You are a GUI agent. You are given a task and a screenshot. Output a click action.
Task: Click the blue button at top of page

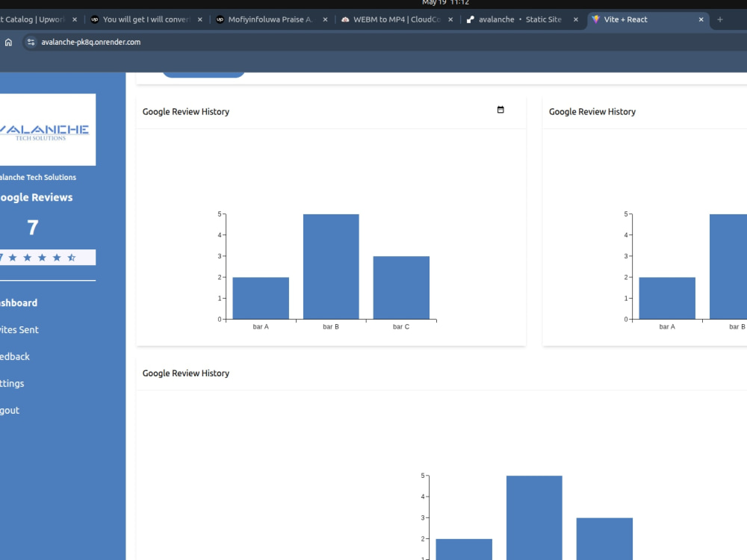click(203, 75)
